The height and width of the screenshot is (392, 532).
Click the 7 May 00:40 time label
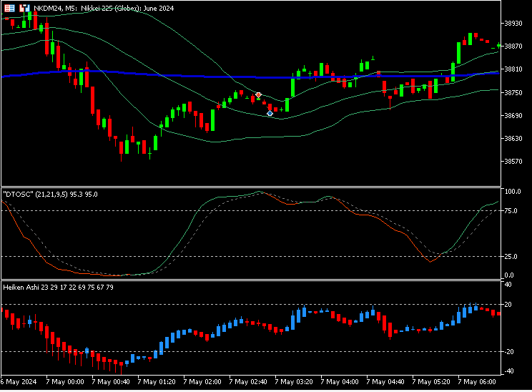coord(111,381)
